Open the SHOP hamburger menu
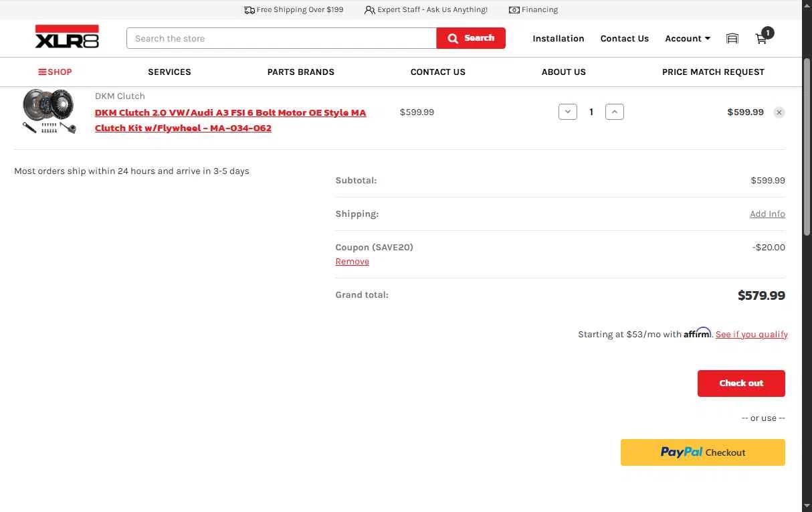Viewport: 812px width, 512px height. 55,72
